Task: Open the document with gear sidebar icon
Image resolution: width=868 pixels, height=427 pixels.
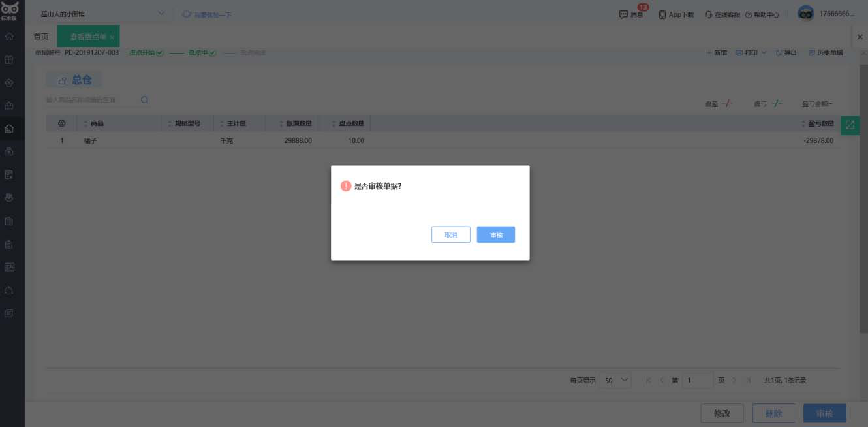Action: coord(9,174)
